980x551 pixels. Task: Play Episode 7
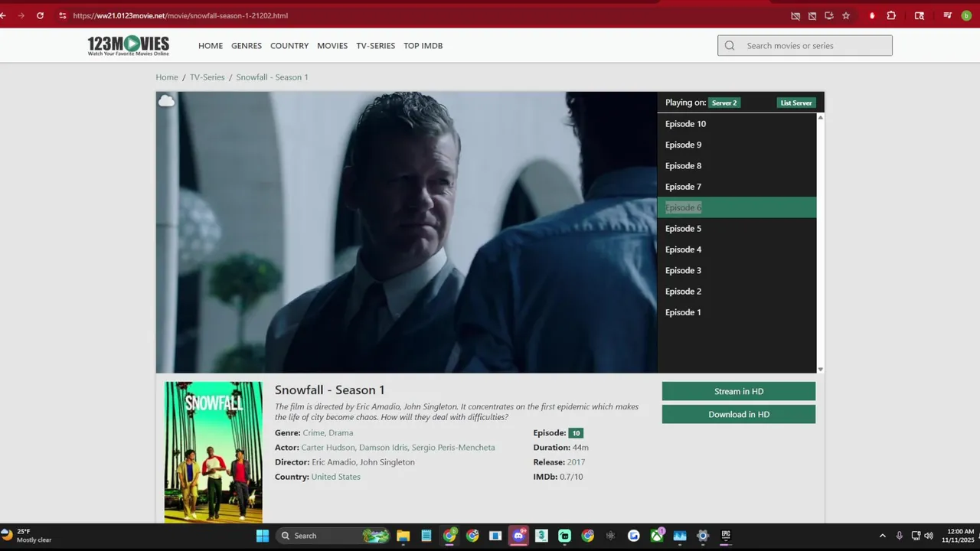tap(737, 187)
